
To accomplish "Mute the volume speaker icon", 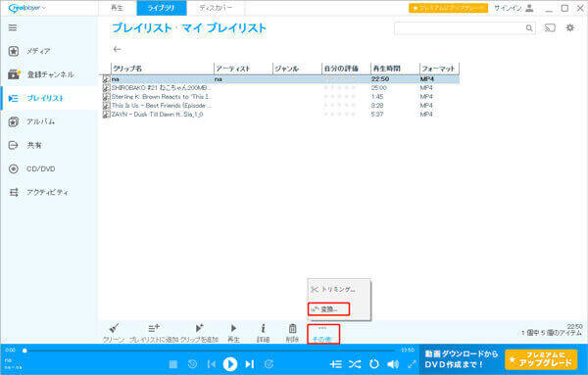I will pos(393,364).
